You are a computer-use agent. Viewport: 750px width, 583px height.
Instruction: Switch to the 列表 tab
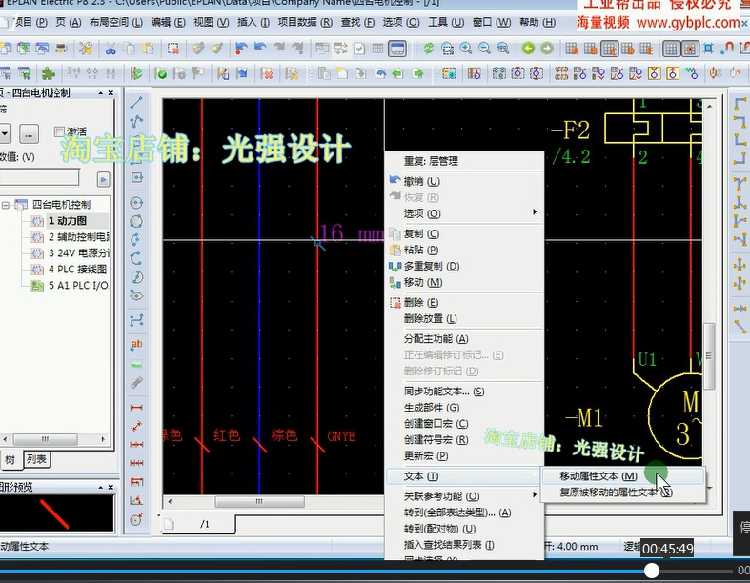point(37,460)
